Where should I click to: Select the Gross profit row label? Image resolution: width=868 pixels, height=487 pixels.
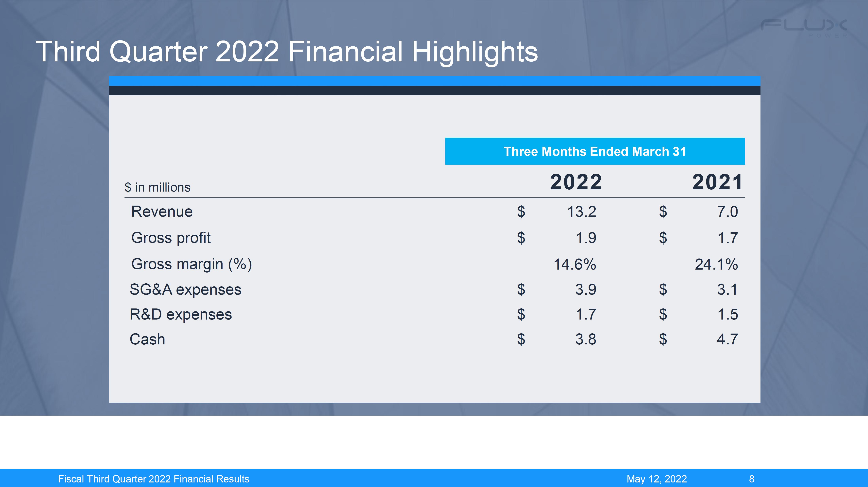coord(171,238)
